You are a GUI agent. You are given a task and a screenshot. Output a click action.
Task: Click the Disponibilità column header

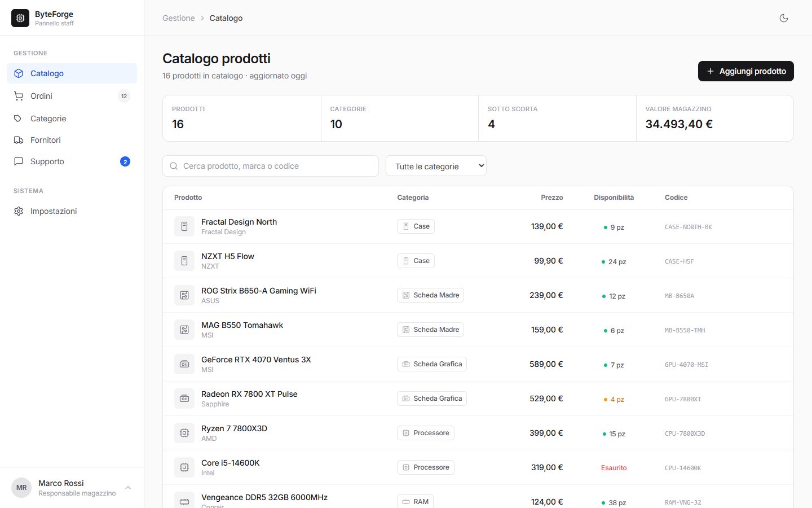(x=614, y=198)
